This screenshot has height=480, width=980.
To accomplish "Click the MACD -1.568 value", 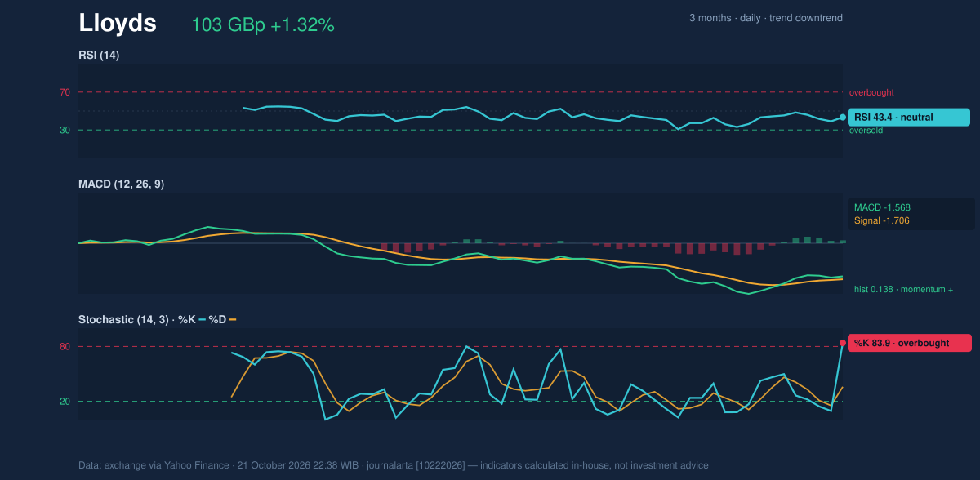I will [x=882, y=207].
